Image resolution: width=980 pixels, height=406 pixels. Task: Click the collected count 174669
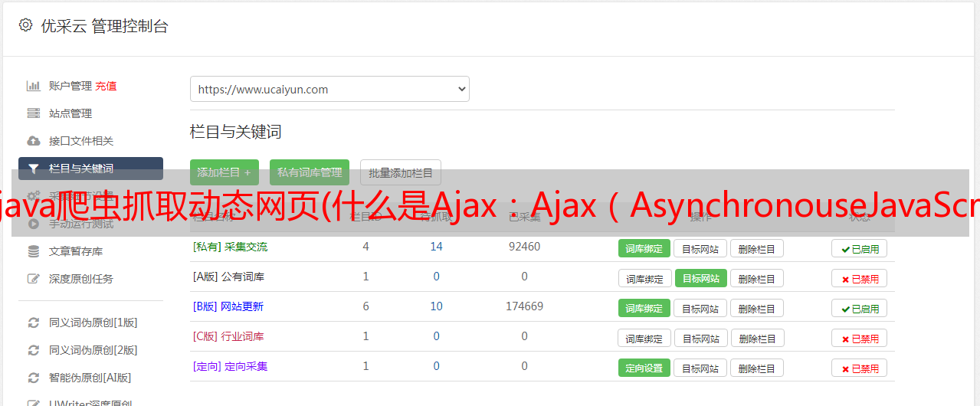click(524, 306)
